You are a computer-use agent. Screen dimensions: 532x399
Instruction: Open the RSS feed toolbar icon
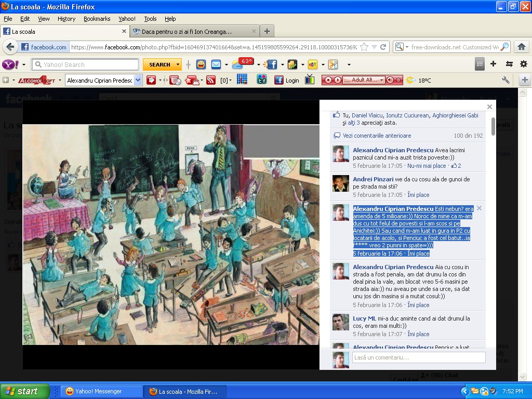coord(210,80)
